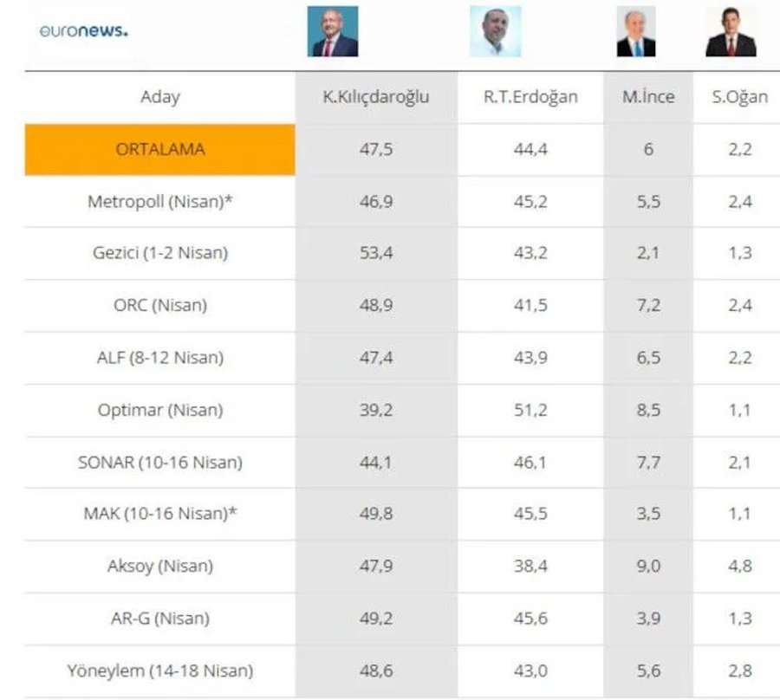
Task: Click the euronews logo
Action: tap(83, 31)
